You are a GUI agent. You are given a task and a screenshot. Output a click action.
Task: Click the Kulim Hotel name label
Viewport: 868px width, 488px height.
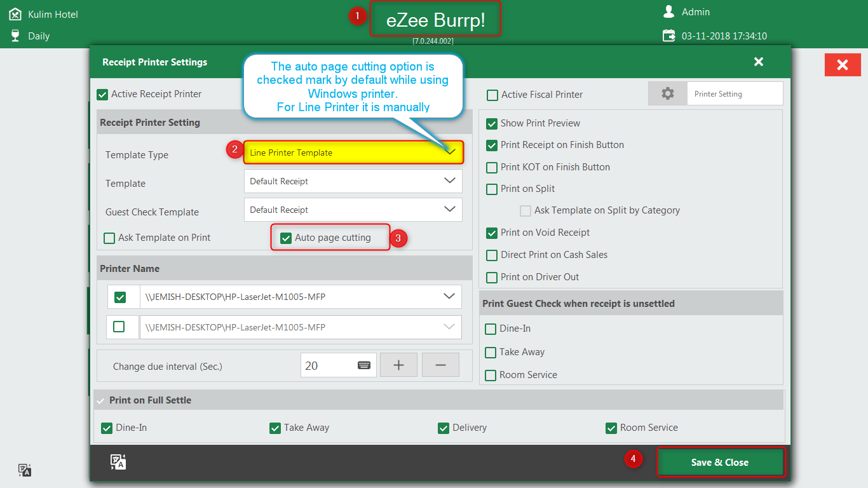[x=53, y=14]
